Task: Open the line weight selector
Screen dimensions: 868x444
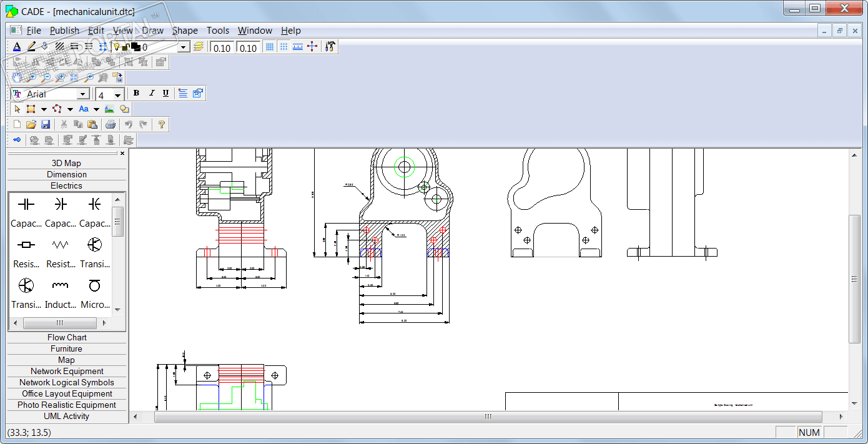Action: [74, 47]
